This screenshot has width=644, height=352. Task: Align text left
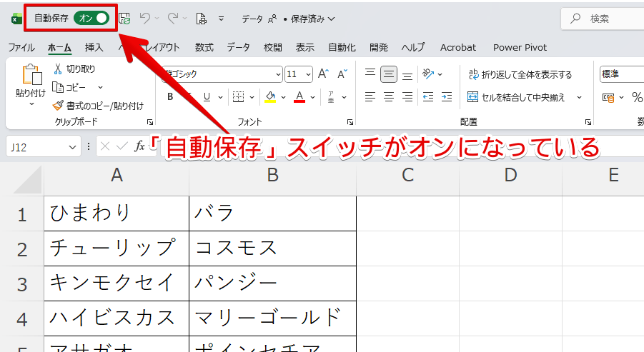(370, 97)
